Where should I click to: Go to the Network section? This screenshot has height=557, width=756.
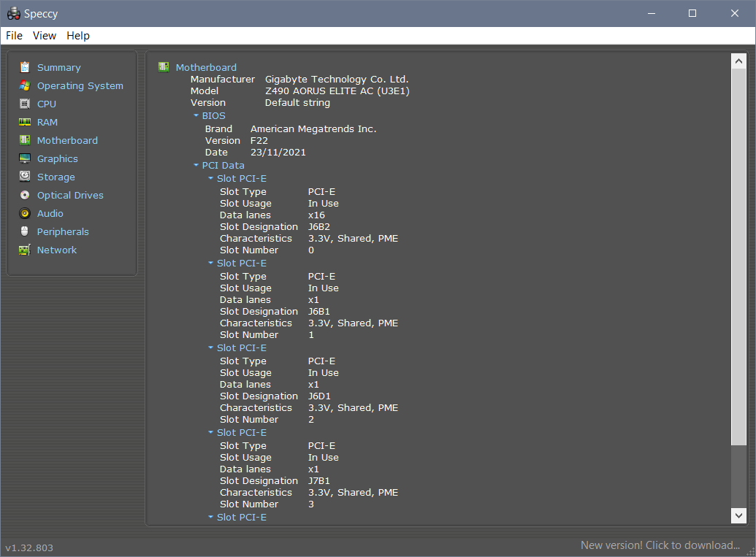pyautogui.click(x=57, y=250)
